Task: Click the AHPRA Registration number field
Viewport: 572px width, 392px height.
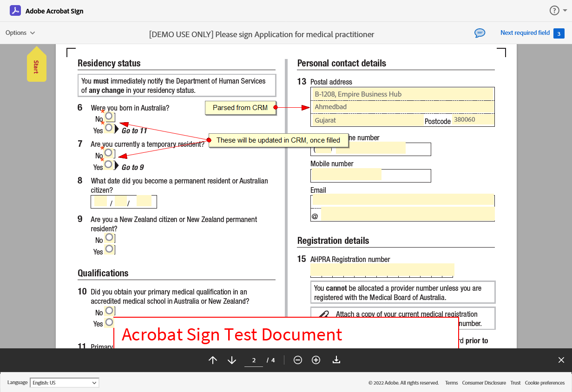Action: [x=382, y=270]
